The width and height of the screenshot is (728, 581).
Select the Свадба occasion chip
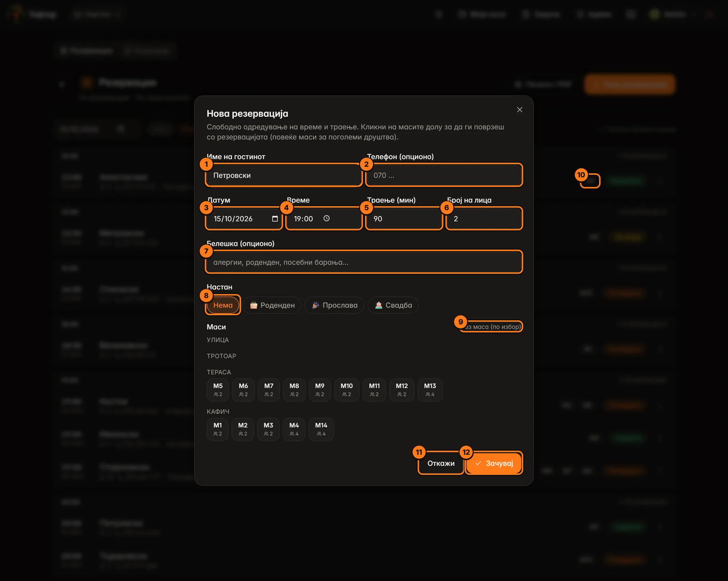(x=393, y=305)
